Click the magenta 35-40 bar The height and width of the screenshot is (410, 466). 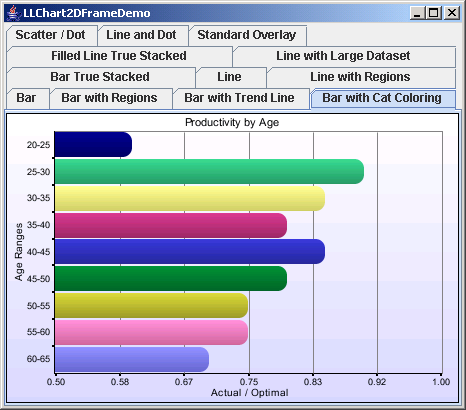pyautogui.click(x=171, y=225)
